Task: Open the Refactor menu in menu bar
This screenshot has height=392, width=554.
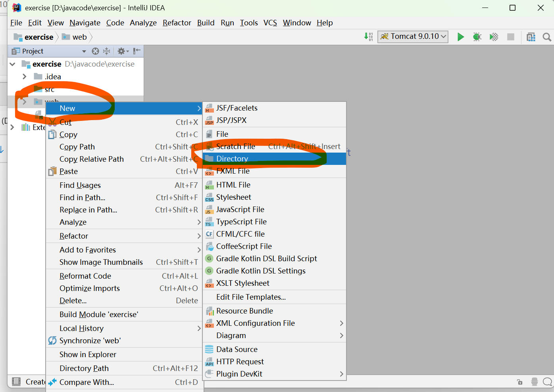Action: [177, 23]
